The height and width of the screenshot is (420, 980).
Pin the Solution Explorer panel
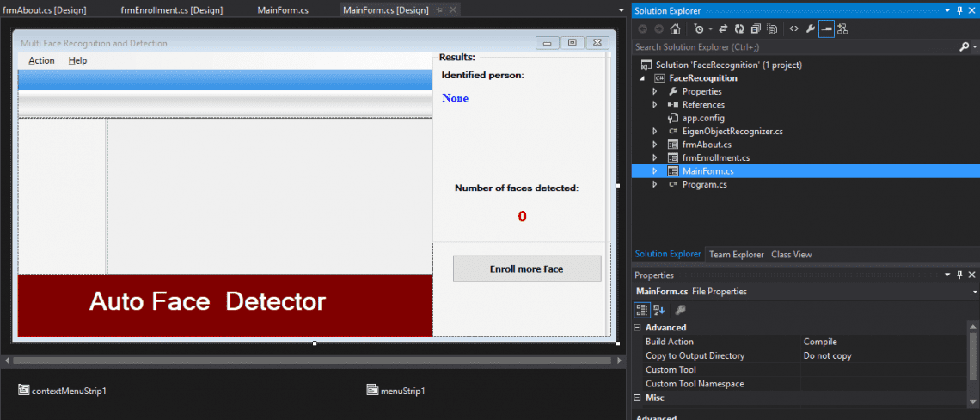point(959,10)
